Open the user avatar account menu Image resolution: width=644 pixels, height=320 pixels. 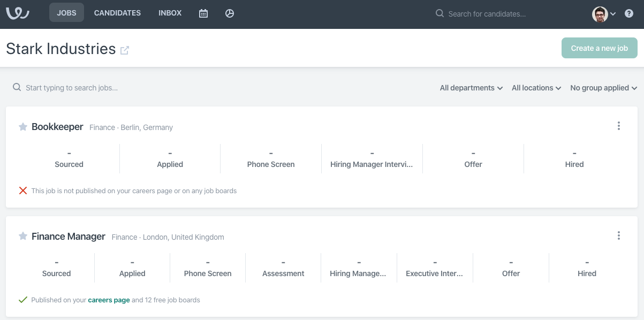604,14
